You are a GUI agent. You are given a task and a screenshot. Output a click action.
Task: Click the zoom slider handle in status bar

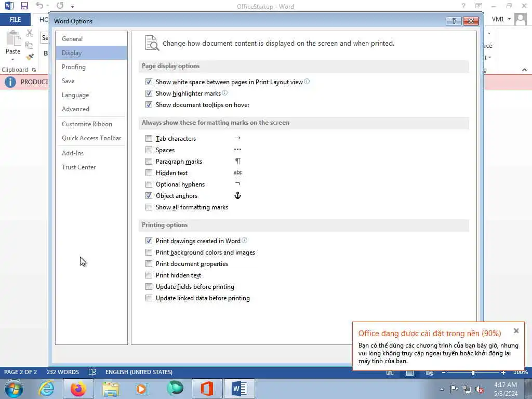pyautogui.click(x=473, y=373)
